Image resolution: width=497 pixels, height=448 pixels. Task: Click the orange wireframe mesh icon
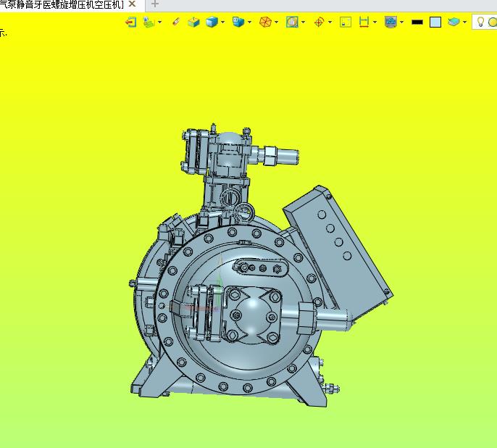pyautogui.click(x=265, y=22)
